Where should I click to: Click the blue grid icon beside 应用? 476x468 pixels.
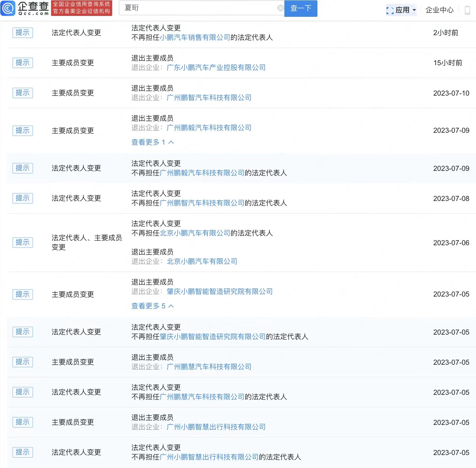(390, 10)
